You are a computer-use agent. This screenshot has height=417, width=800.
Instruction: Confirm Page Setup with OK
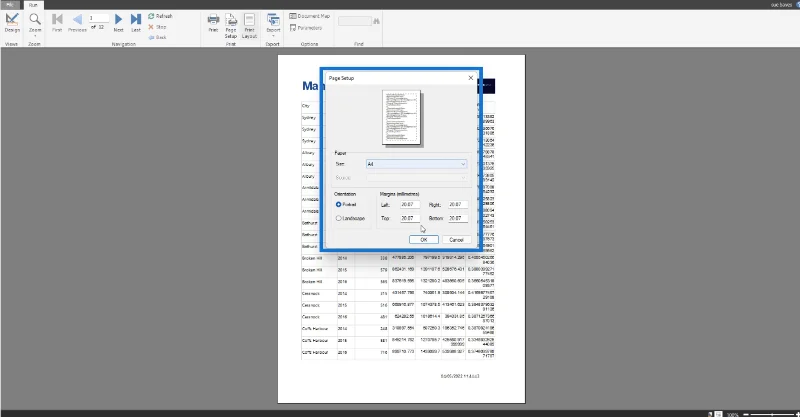(423, 240)
